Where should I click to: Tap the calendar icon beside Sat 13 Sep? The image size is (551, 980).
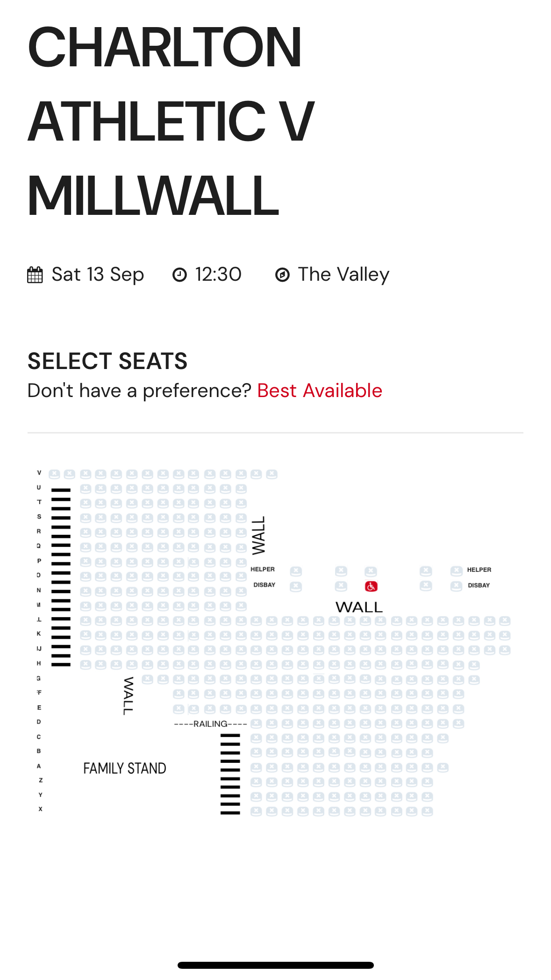tap(35, 275)
